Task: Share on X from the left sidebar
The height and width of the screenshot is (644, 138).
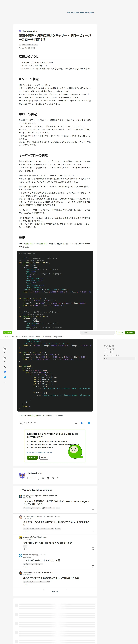Action: [x=5, y=367]
